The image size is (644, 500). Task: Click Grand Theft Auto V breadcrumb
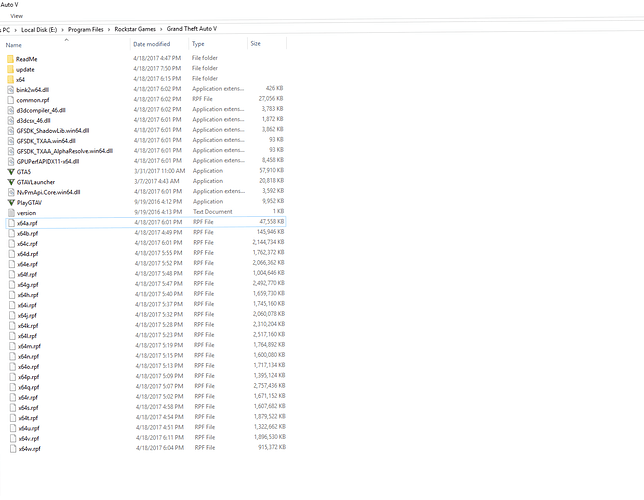click(192, 29)
